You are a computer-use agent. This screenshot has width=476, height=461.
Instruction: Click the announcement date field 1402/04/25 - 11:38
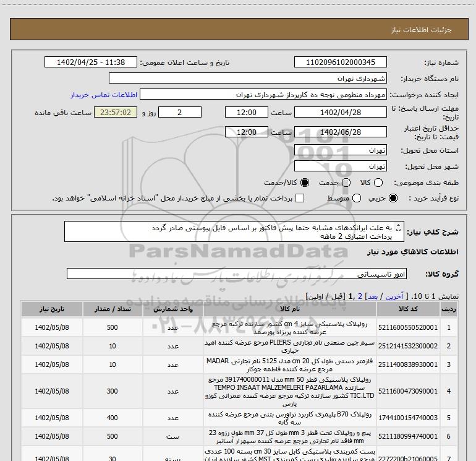[91, 62]
